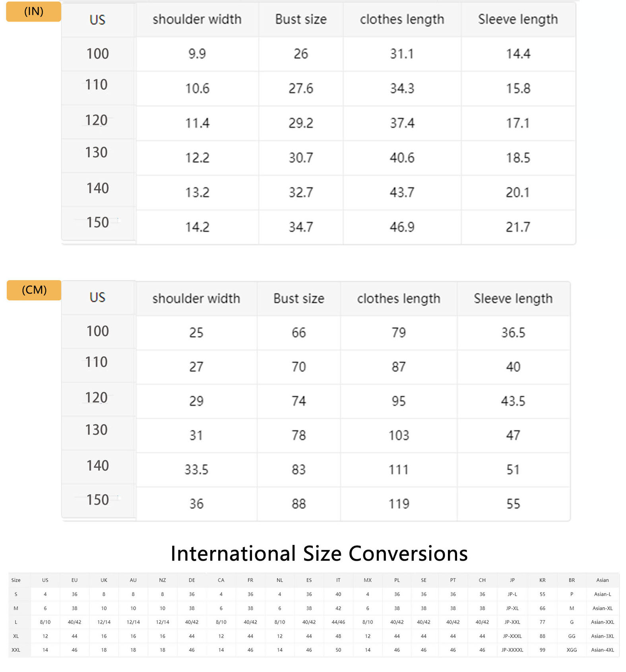
Task: Click the KR column header
Action: [542, 580]
